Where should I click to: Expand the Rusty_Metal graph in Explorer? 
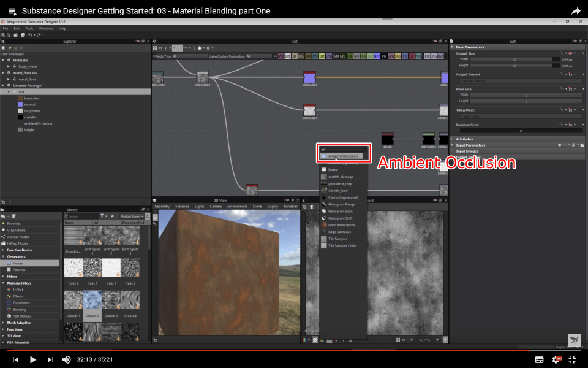[9, 66]
